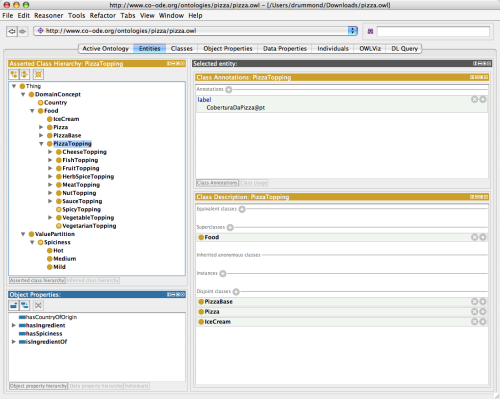Switch to the Active Ontology tab
The height and width of the screenshot is (399, 500).
[x=106, y=49]
